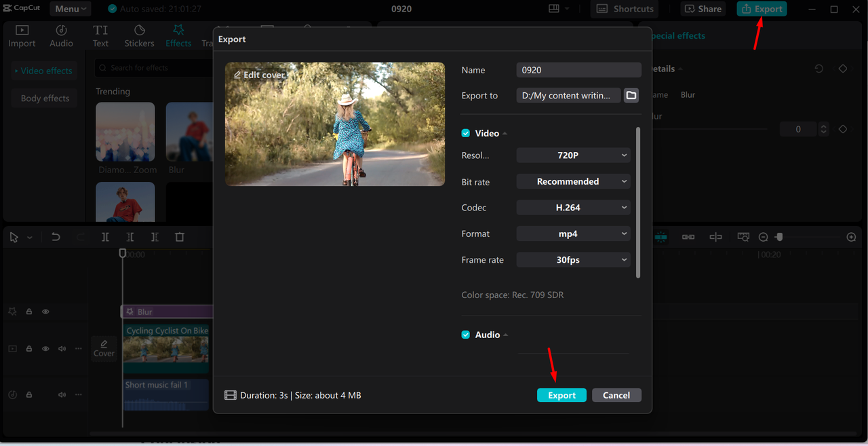The image size is (868, 446).
Task: Click the zoom out minus icon on timeline
Action: (x=764, y=237)
